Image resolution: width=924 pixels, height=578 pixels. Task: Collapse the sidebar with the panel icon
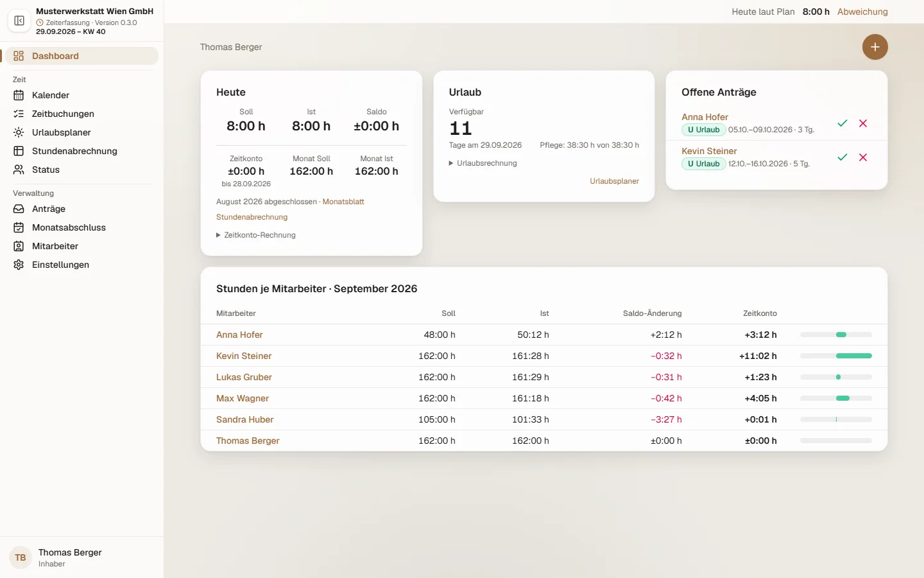19,21
